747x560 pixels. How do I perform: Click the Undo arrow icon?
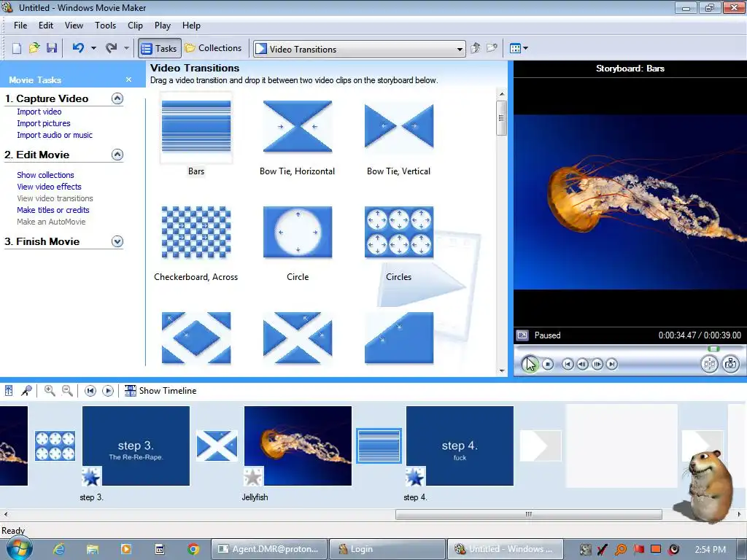click(x=78, y=48)
